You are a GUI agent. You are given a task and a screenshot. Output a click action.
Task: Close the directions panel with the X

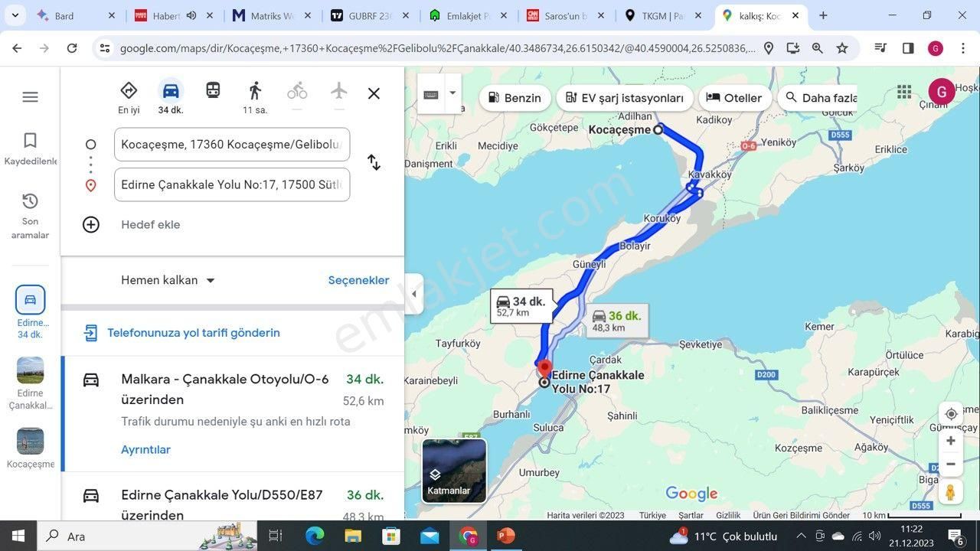point(374,93)
